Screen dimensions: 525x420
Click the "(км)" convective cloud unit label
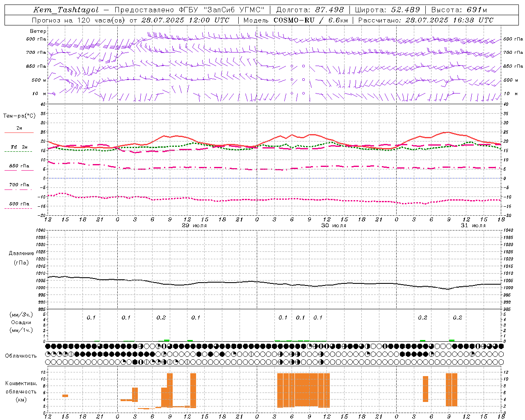point(21,399)
